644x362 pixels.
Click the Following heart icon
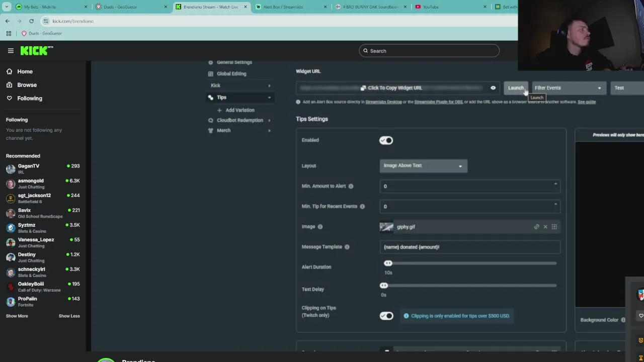(9, 99)
